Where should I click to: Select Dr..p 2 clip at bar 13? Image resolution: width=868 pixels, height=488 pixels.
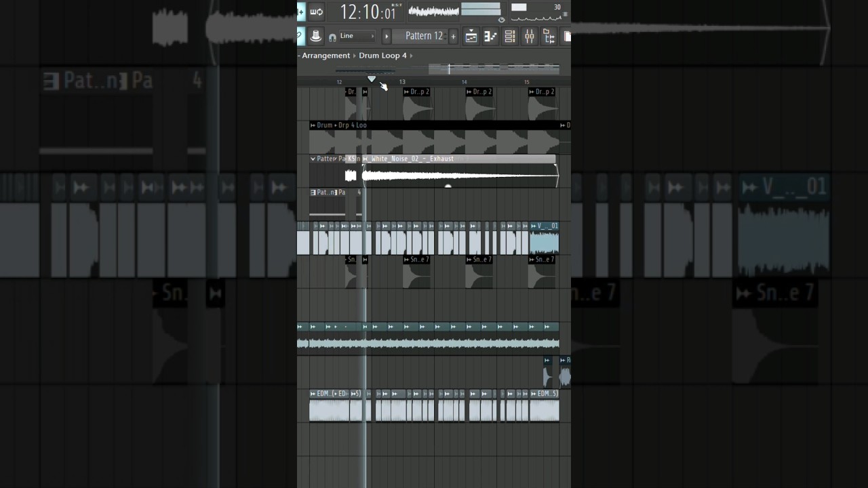click(x=418, y=103)
